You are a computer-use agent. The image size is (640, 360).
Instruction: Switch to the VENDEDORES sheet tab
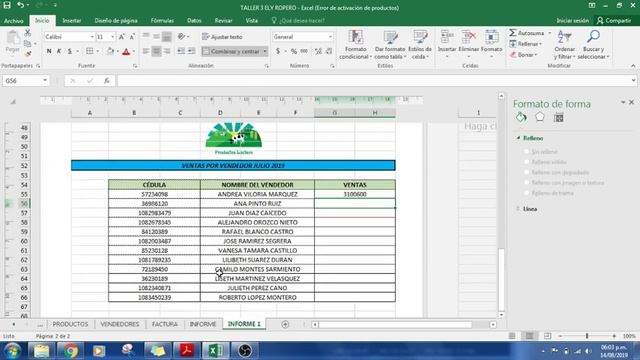(x=120, y=324)
